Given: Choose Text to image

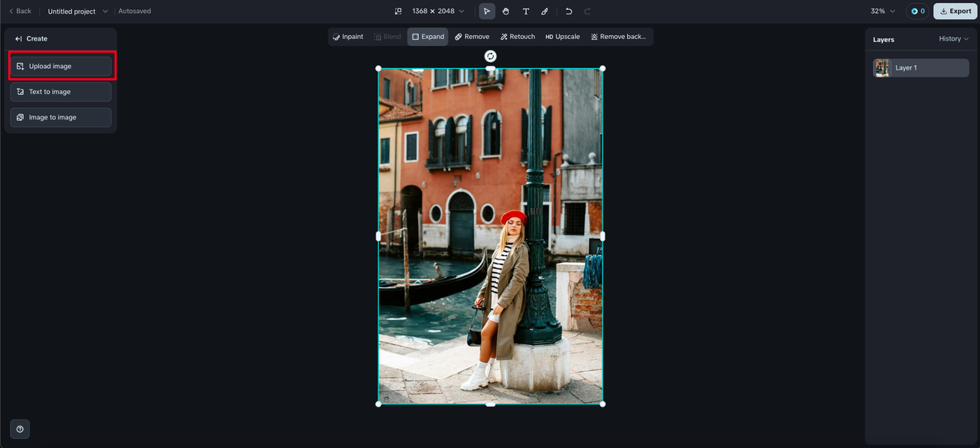Looking at the screenshot, I should [x=60, y=92].
